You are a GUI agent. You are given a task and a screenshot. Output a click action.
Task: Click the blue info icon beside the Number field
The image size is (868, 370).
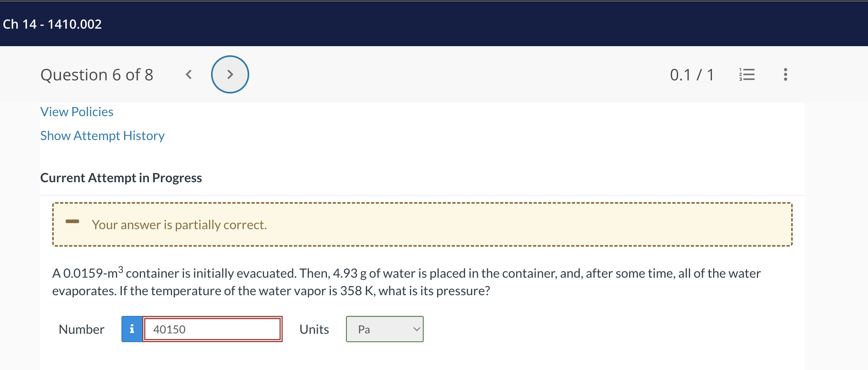tap(132, 329)
